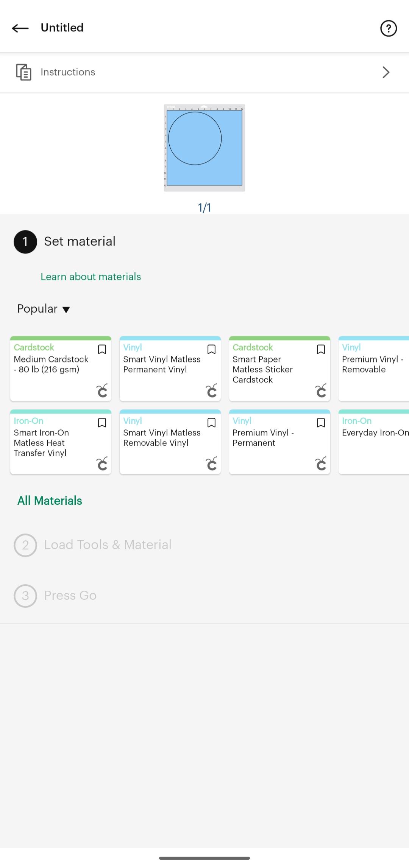
Task: Expand step 2 Load Tools & Material
Action: (93, 545)
